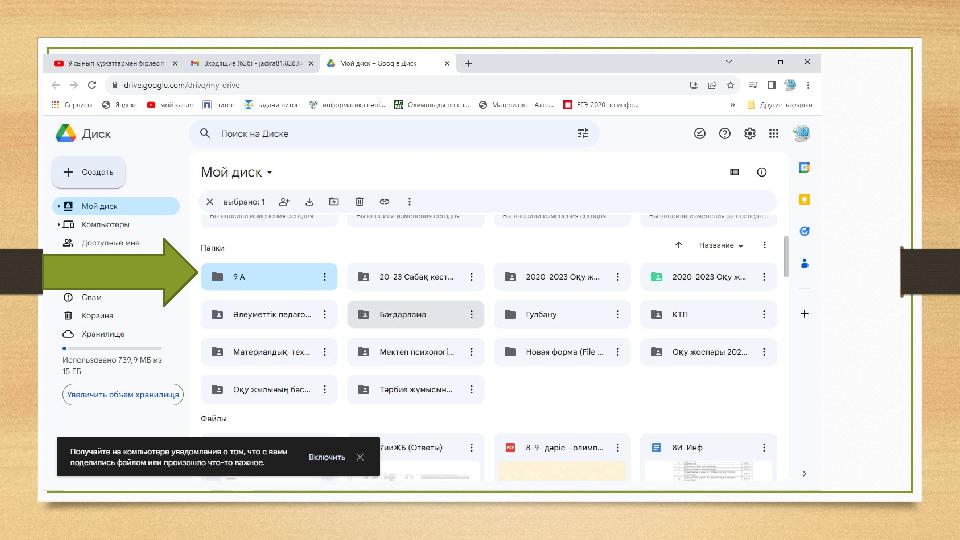
Task: Open search filter options icon
Action: tap(583, 133)
